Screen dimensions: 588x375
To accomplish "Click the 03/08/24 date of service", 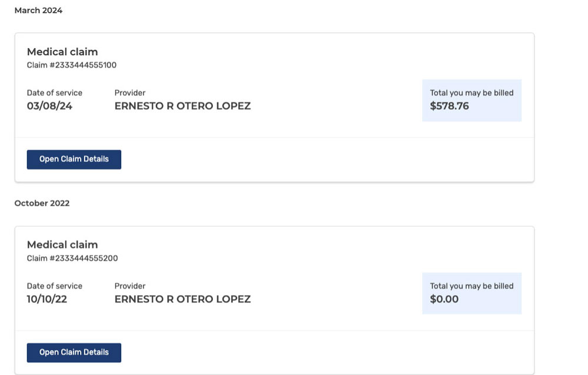I will 49,106.
